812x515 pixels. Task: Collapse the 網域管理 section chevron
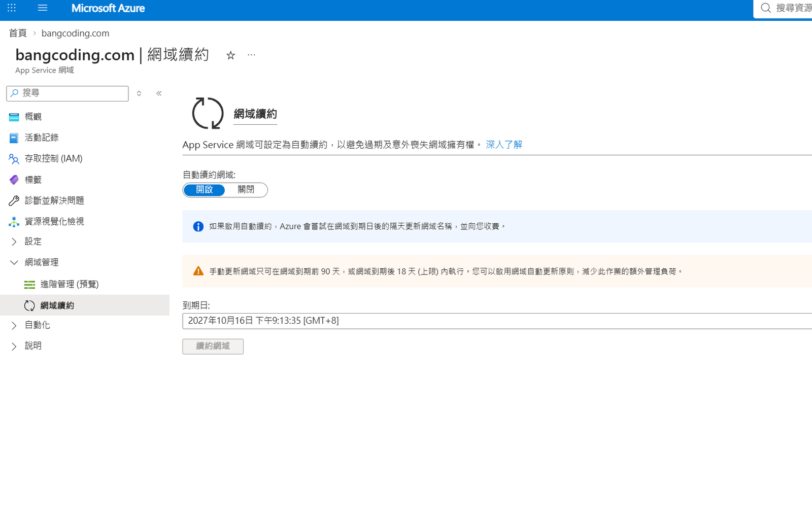click(14, 262)
